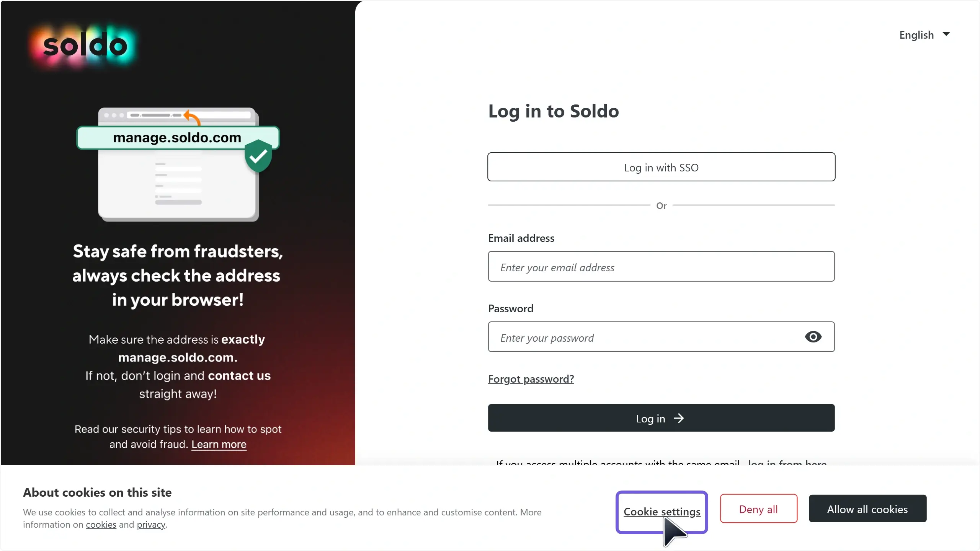Submit with the dark Log in button
Screen dimensions: 980x551
point(661,418)
